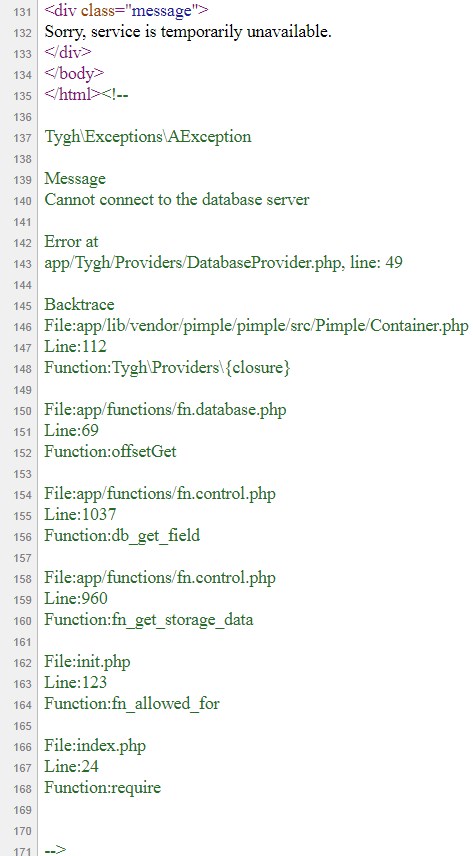Click the Function:fn_get_storage_data line
Viewport: 473px width, 856px height.
pos(149,620)
